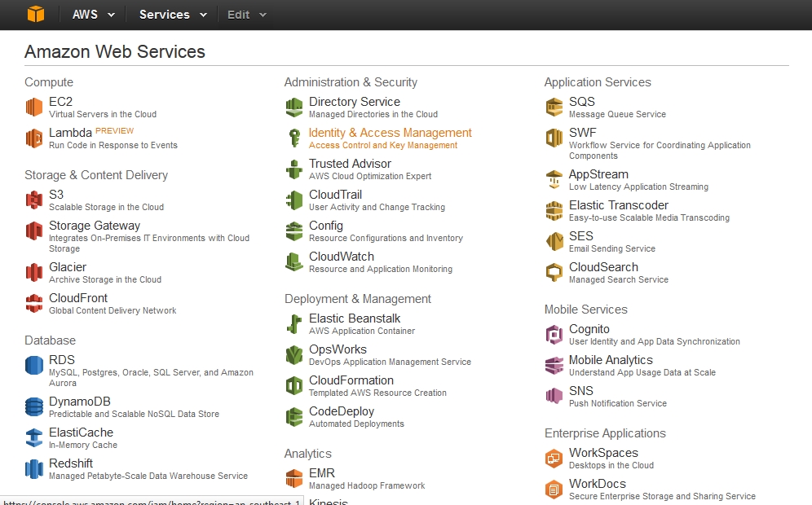The image size is (812, 505).
Task: Click 'Access Control and Key Management' text
Action: 383,146
